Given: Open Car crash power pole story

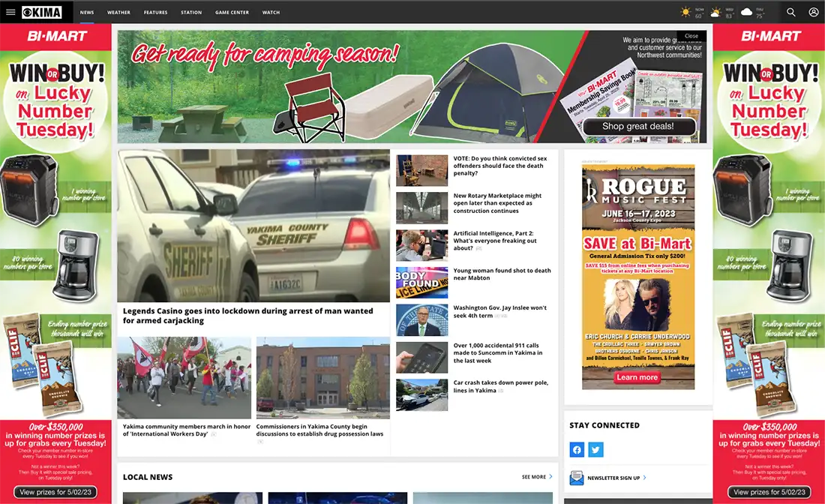Looking at the screenshot, I should pyautogui.click(x=501, y=386).
